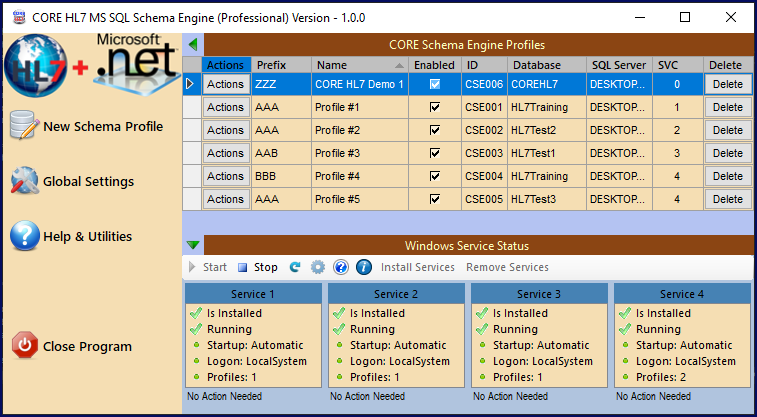
Task: Delete the CORE HL7 Demo 1 profile
Action: [x=728, y=84]
